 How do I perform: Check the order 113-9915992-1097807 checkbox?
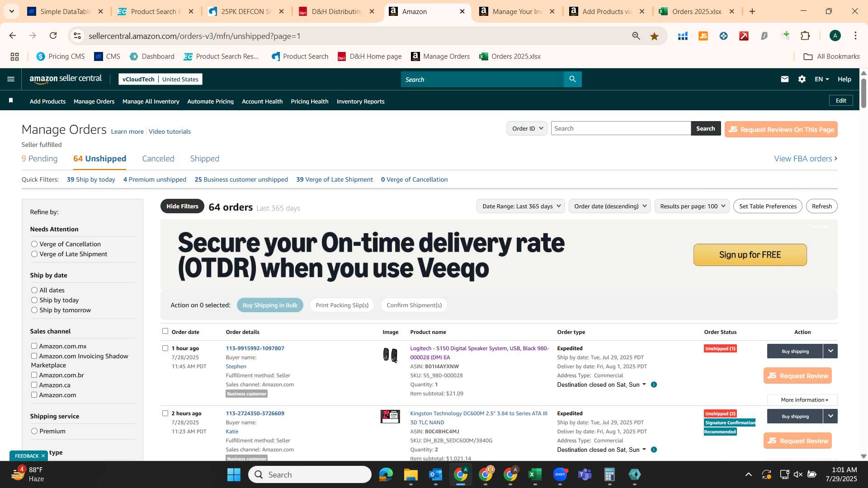click(165, 348)
